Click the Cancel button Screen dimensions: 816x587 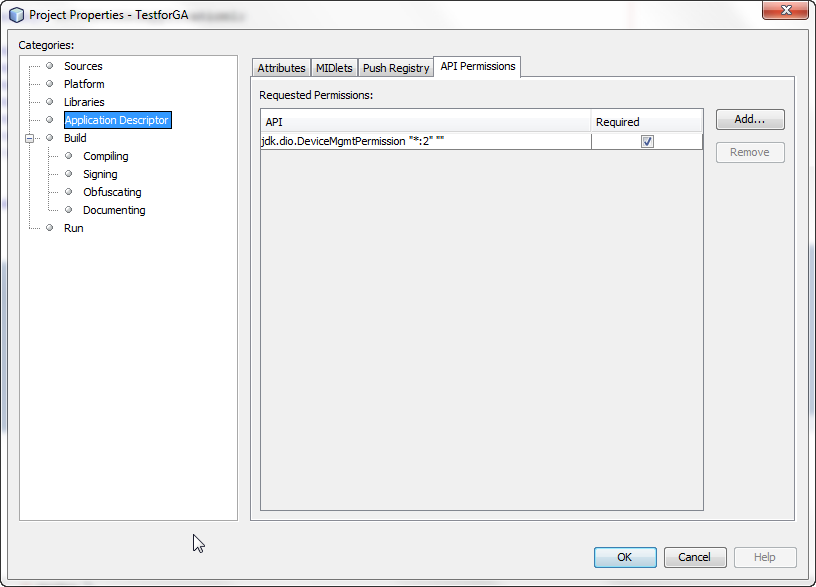[x=695, y=557]
